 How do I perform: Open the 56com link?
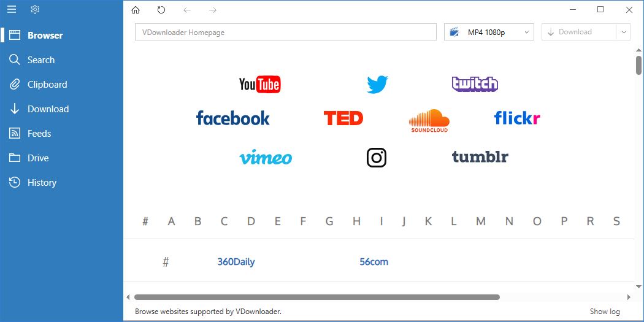(x=374, y=262)
